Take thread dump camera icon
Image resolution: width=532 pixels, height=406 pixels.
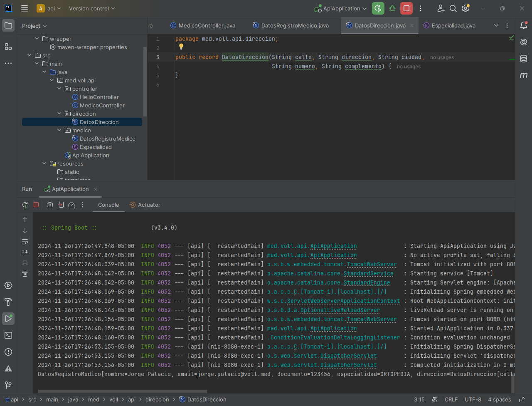click(x=50, y=205)
